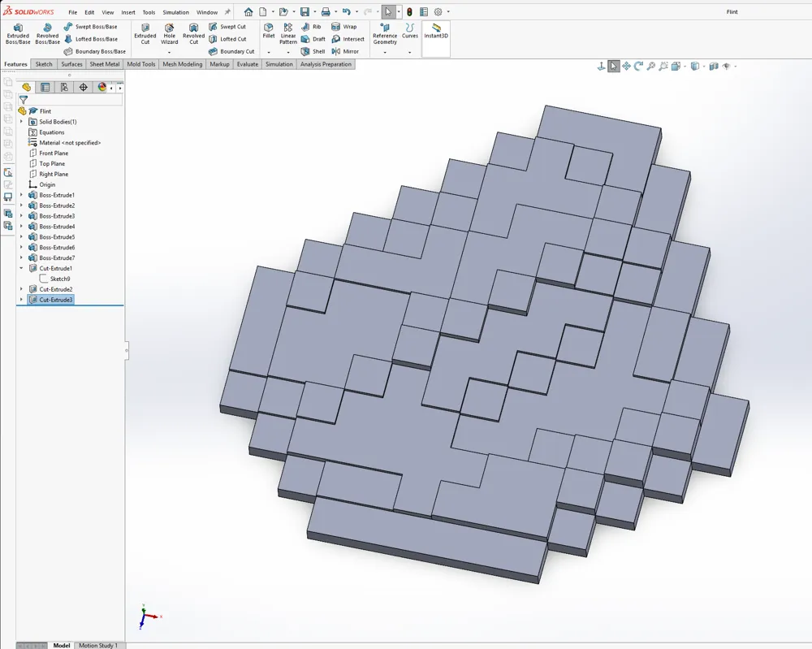Open the Options gear icon

point(438,12)
